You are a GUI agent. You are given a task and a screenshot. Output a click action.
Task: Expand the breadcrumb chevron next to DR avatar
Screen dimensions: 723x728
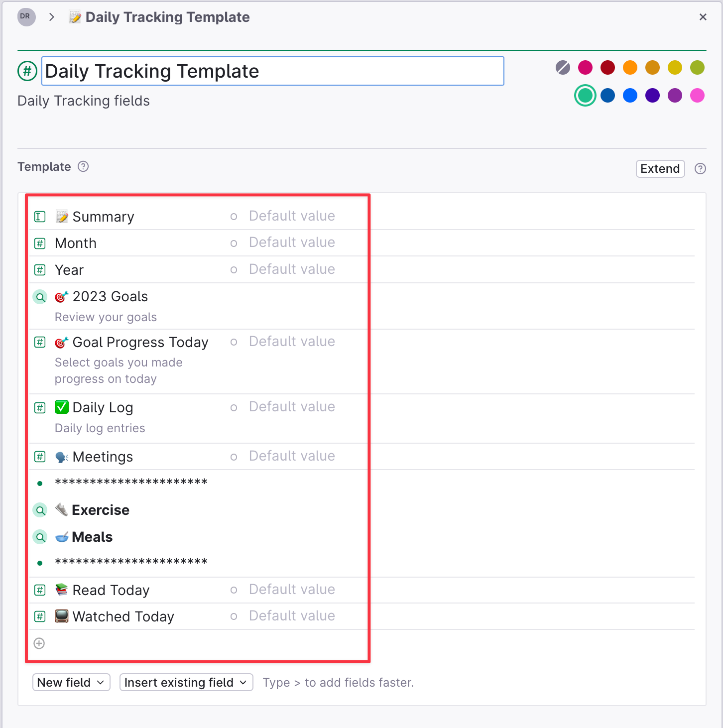52,16
